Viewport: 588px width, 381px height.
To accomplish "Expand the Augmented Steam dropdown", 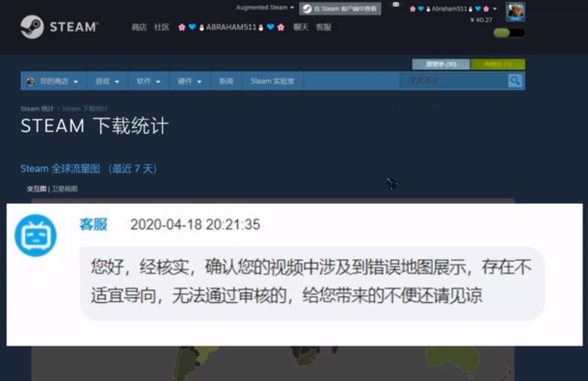I will [265, 8].
